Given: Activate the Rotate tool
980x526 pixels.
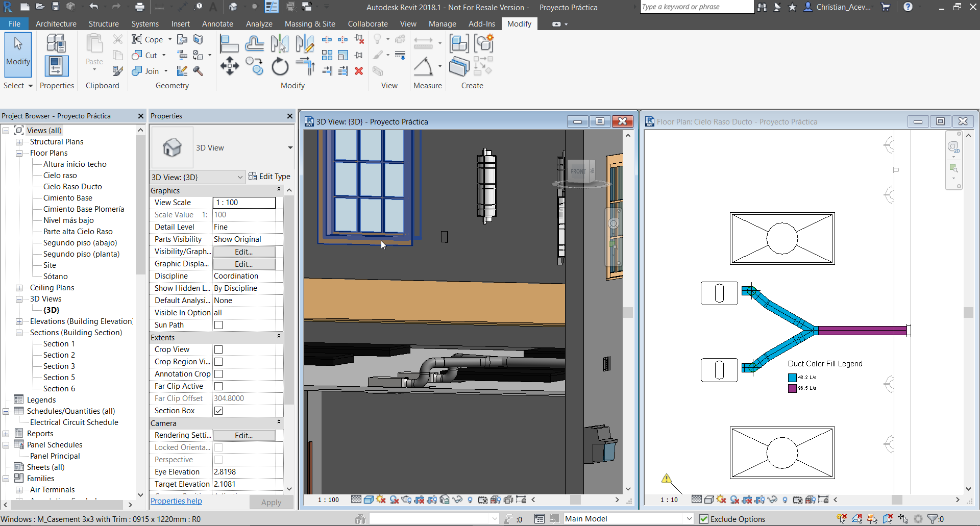Looking at the screenshot, I should coord(280,66).
